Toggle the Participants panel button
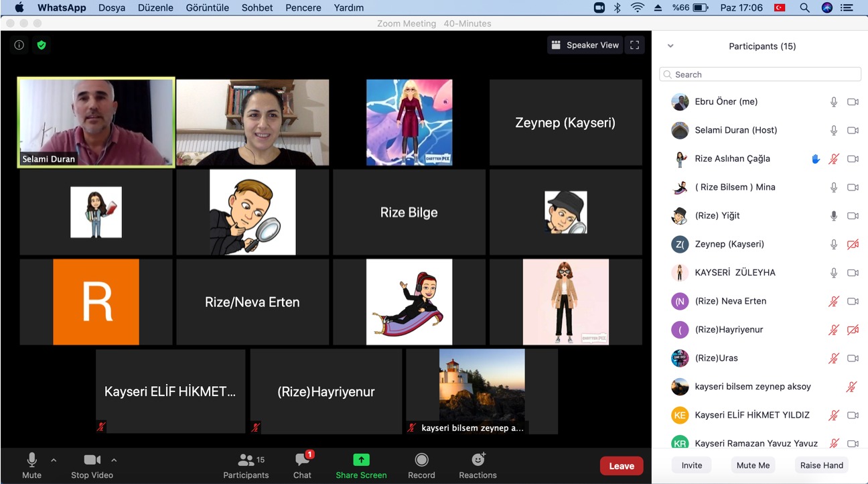 coord(246,466)
